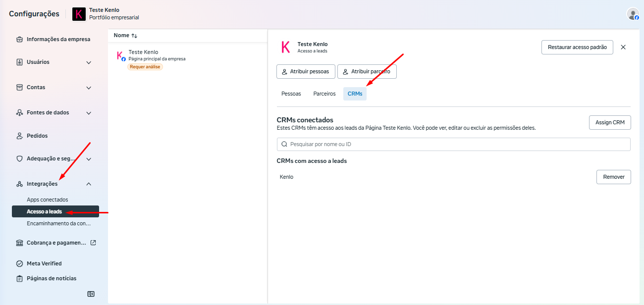The image size is (644, 305).
Task: Click the Configurações title
Action: [34, 14]
